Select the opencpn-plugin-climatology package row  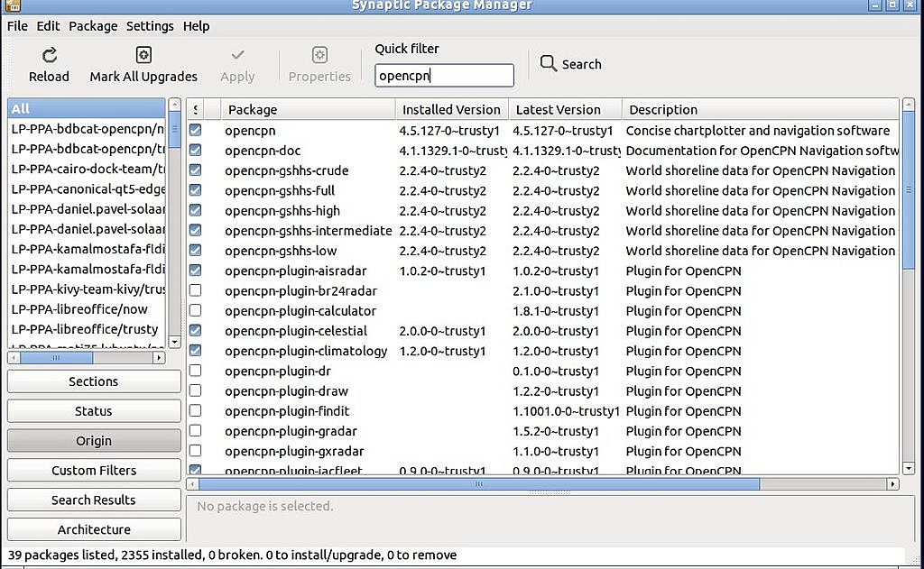(x=543, y=351)
